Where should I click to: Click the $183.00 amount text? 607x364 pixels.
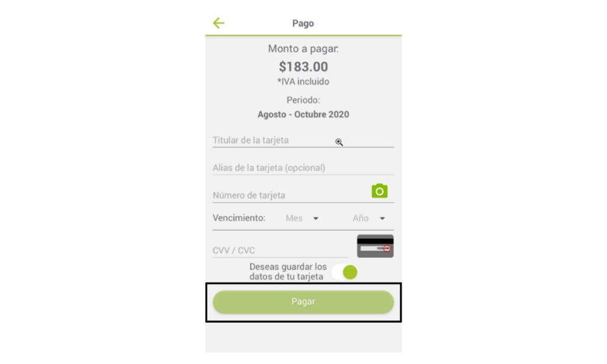(x=303, y=66)
